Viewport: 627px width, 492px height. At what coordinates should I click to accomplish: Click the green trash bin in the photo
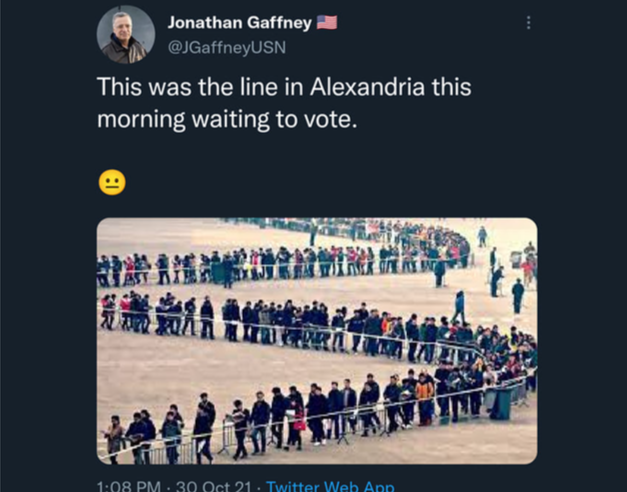[501, 403]
